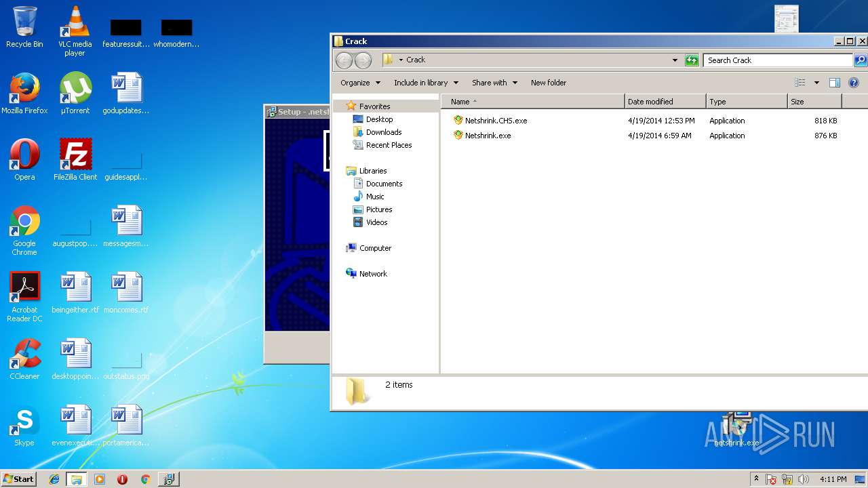Viewport: 868px width, 488px height.
Task: Select evenexecuti document icon
Action: pos(75,426)
